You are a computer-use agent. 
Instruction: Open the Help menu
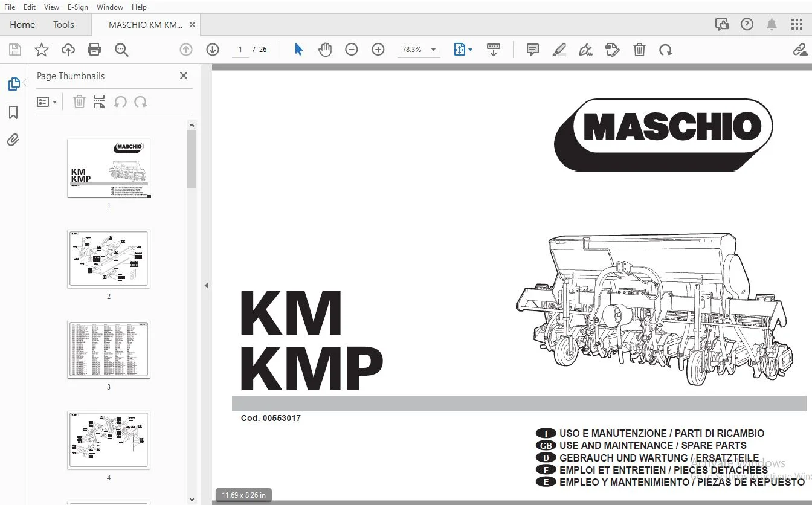pos(139,7)
